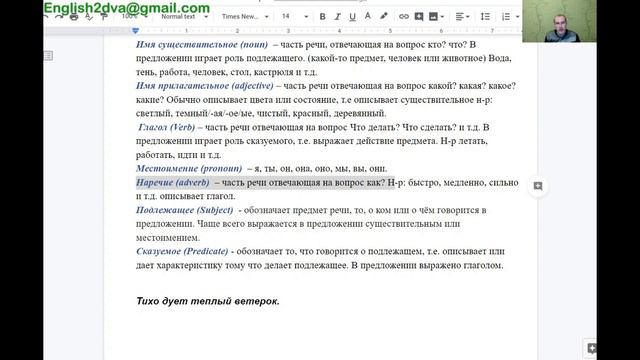Click the heading 'Имя прилагательное (adjective)'
Image resolution: width=640 pixels, height=360 pixels.
click(x=204, y=86)
